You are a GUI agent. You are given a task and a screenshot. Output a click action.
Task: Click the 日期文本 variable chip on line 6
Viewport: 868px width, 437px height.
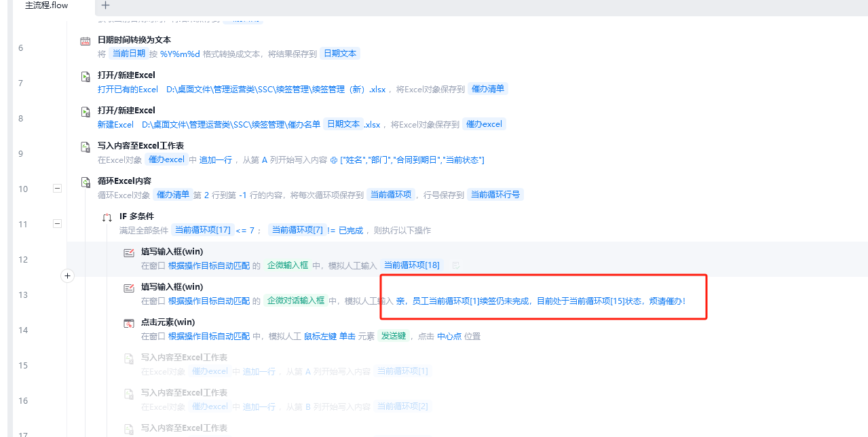pyautogui.click(x=340, y=54)
